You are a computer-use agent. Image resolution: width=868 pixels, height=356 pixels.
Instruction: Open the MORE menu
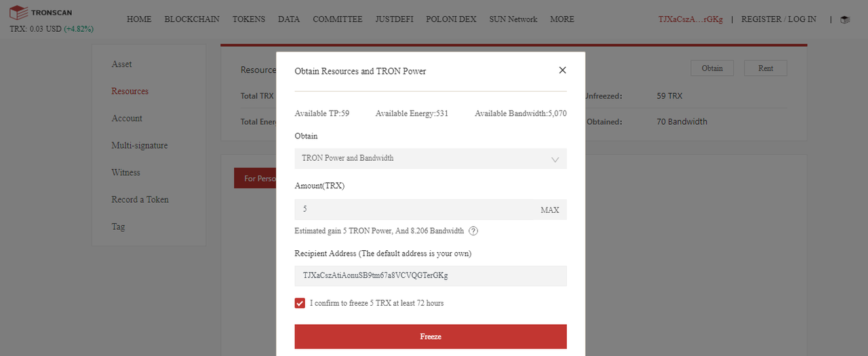[x=562, y=20]
